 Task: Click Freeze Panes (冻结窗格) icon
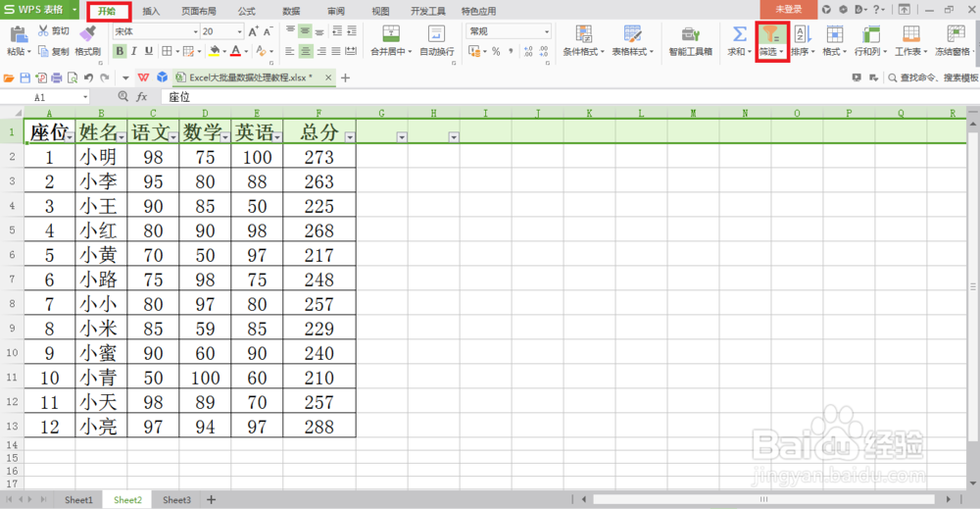pyautogui.click(x=955, y=34)
